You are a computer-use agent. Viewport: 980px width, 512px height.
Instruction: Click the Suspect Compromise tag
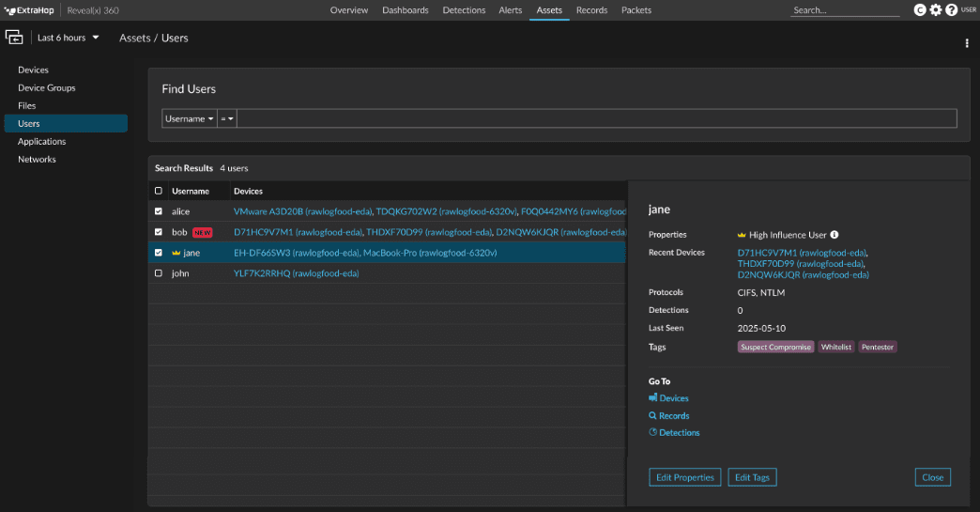pos(775,347)
